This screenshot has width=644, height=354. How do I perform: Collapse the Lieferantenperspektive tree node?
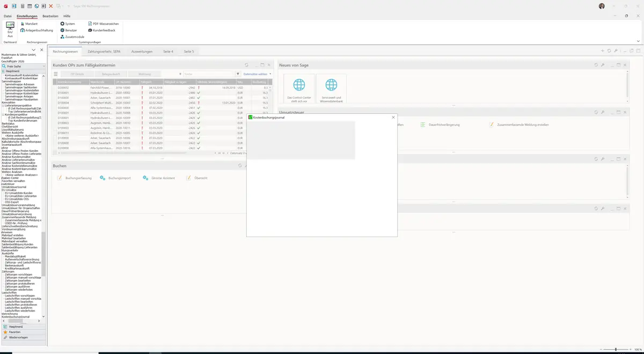3,105
